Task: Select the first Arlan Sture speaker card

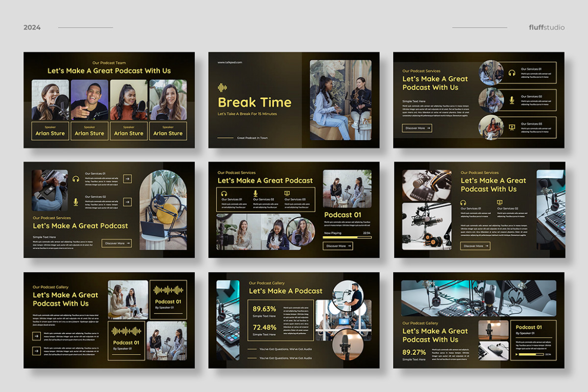Action: [x=49, y=130]
